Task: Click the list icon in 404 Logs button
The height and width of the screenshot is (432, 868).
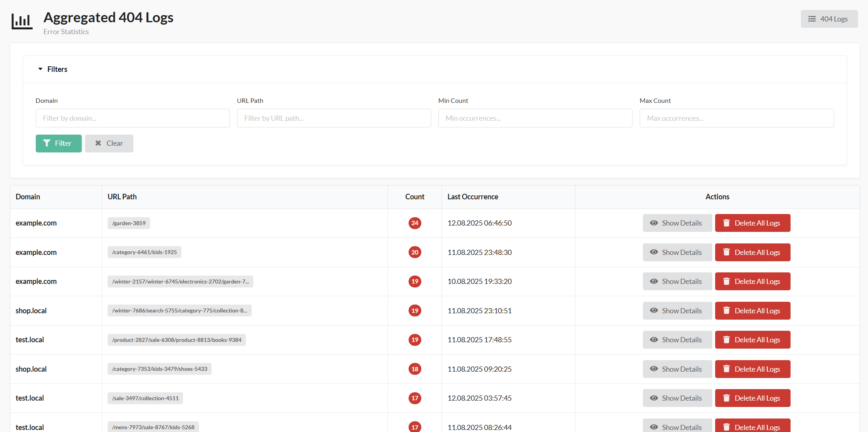Action: pyautogui.click(x=812, y=19)
